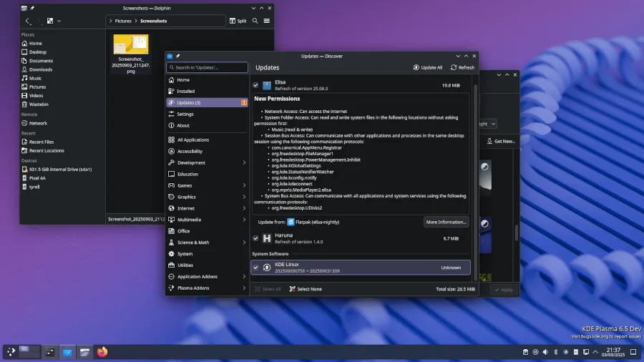Uncheck the Haruna update checkbox
644x362 pixels.
[x=256, y=238]
